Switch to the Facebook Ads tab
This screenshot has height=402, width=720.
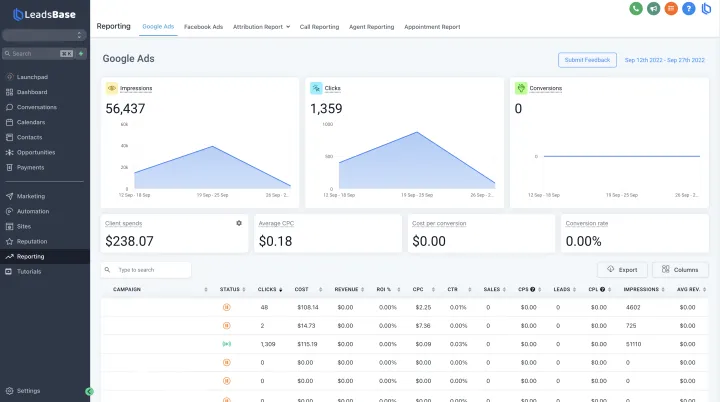tap(203, 27)
